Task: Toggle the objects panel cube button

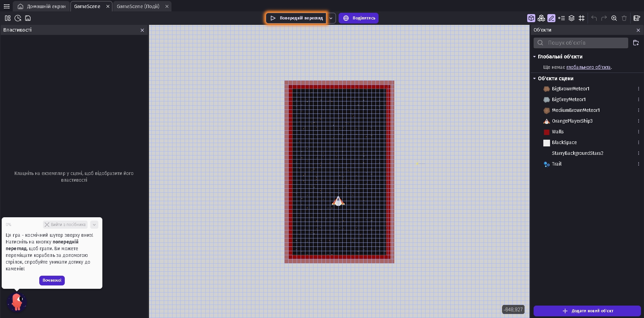Action: [531, 18]
